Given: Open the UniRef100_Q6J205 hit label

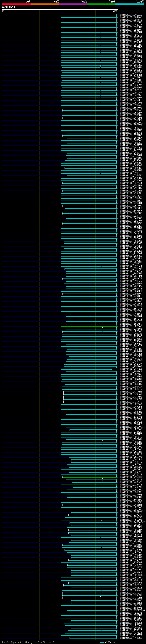Looking at the screenshot, I should click(x=131, y=17).
